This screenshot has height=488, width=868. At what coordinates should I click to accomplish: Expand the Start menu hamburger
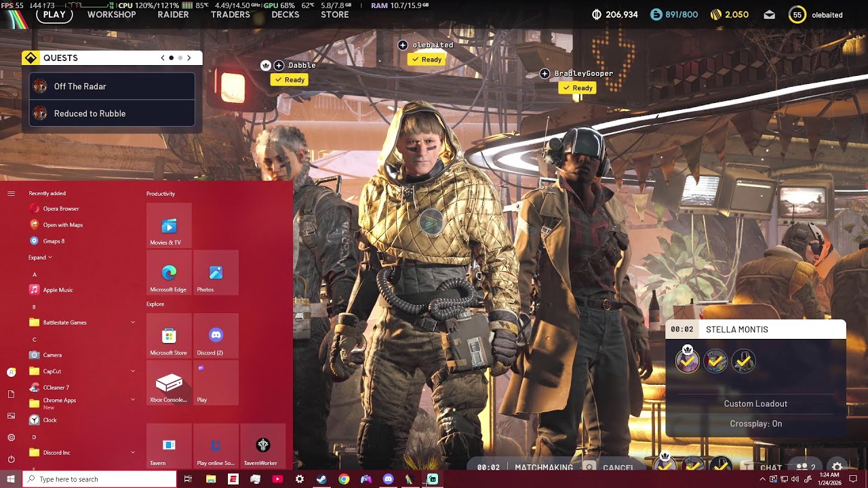coord(11,194)
